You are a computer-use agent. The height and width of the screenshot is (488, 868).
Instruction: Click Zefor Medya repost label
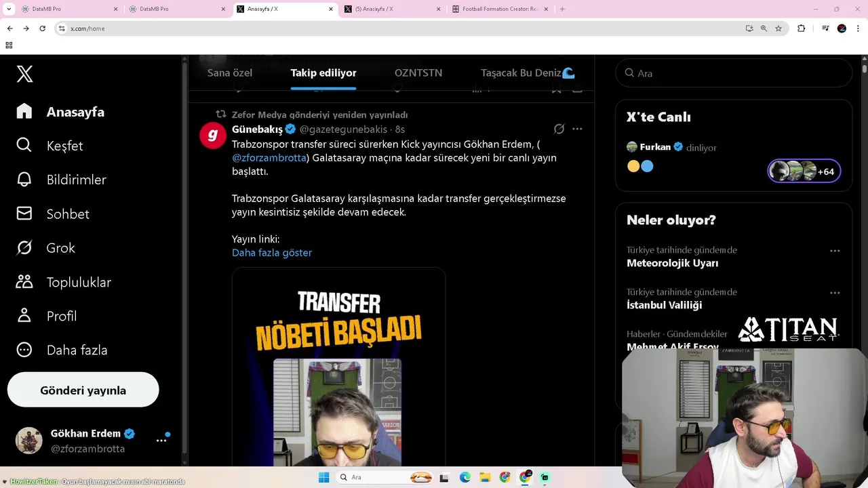[319, 115]
